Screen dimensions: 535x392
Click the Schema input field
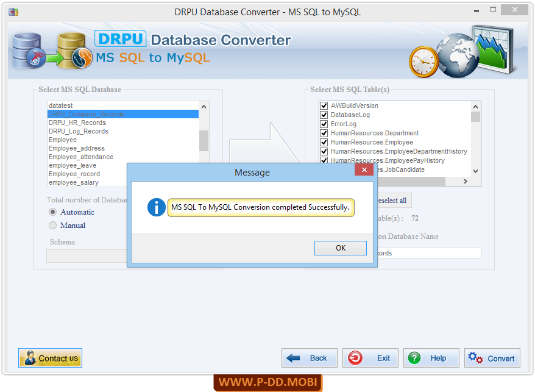(x=87, y=256)
